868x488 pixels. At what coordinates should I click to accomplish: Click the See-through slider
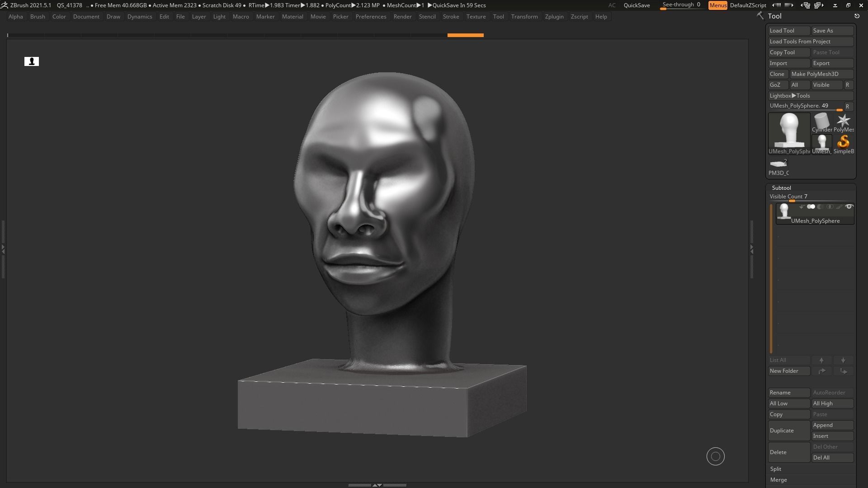point(681,5)
